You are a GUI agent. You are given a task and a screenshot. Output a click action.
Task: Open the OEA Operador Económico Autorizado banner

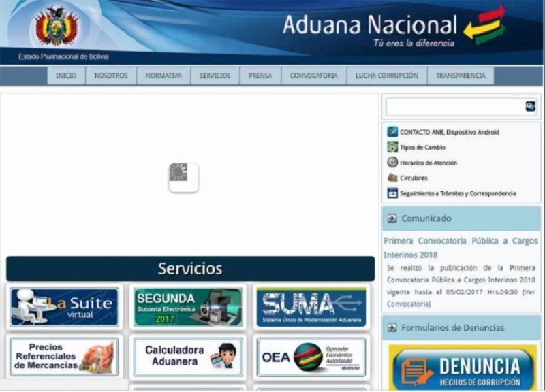coord(311,357)
